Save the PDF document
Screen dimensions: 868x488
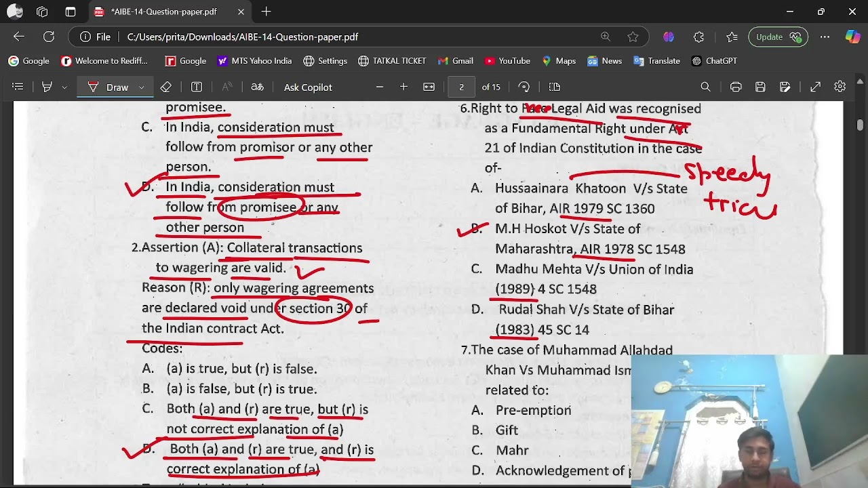[x=760, y=87]
